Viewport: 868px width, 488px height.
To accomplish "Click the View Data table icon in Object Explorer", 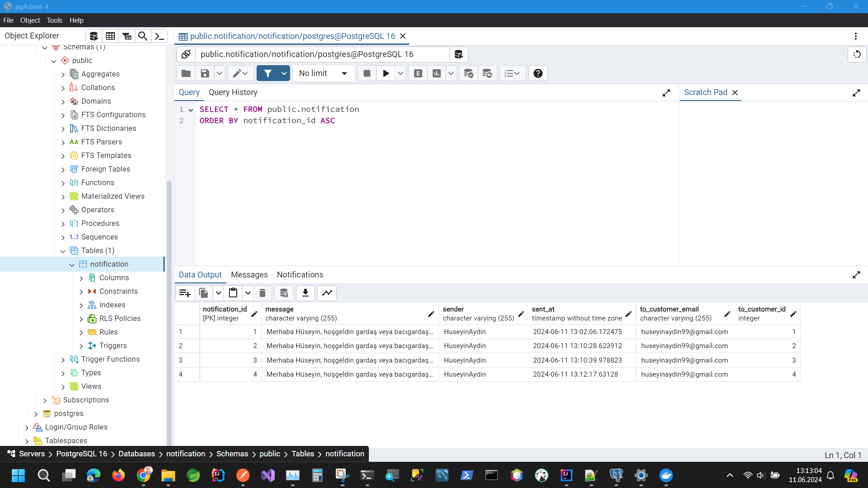I will coord(110,36).
